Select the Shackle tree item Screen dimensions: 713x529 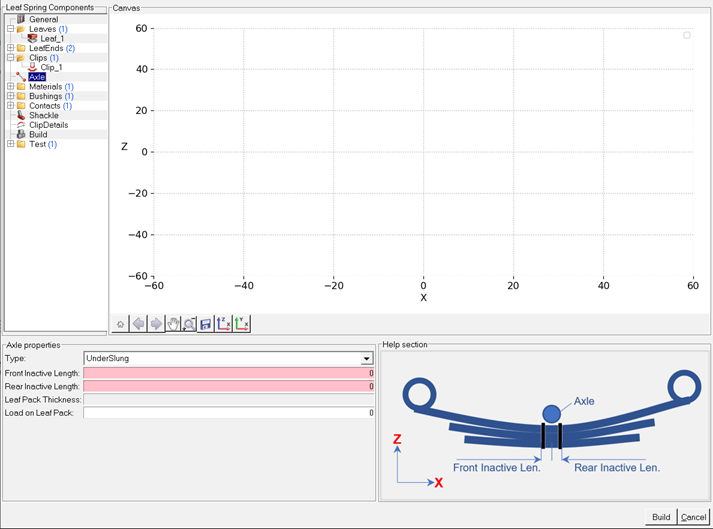pos(43,116)
